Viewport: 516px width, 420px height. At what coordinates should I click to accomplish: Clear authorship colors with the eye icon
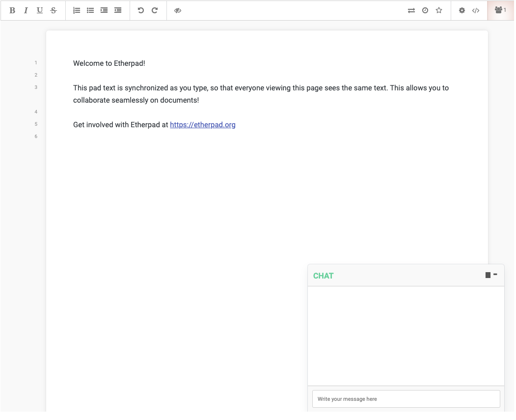click(178, 10)
